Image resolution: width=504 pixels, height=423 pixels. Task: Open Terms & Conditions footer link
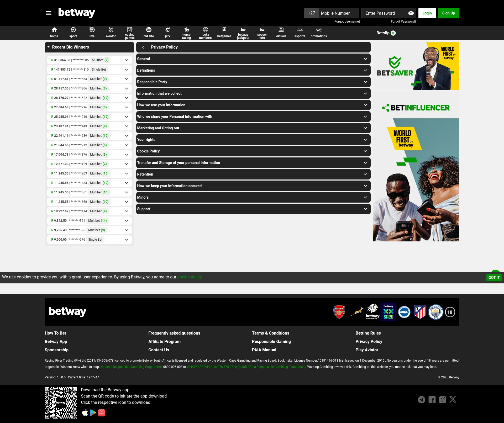point(271,333)
